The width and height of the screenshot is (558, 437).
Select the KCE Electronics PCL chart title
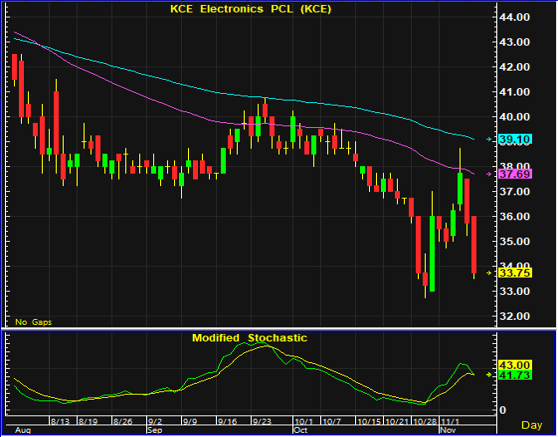coord(251,9)
